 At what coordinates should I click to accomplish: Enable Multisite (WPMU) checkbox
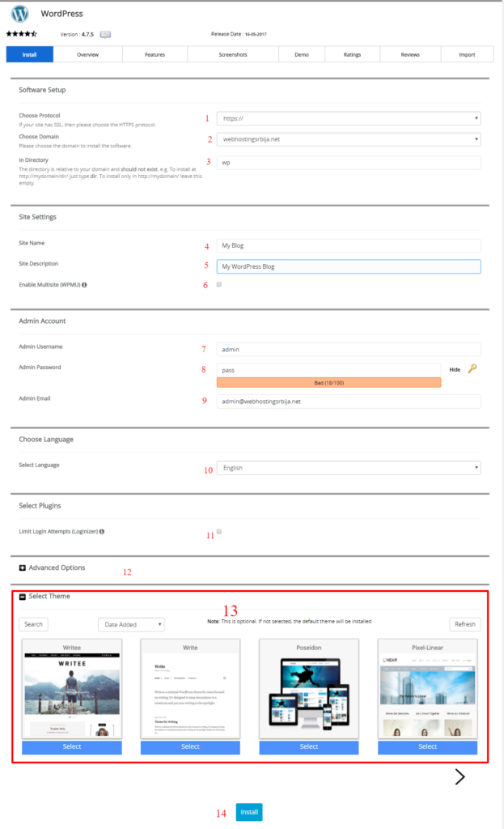(x=218, y=284)
